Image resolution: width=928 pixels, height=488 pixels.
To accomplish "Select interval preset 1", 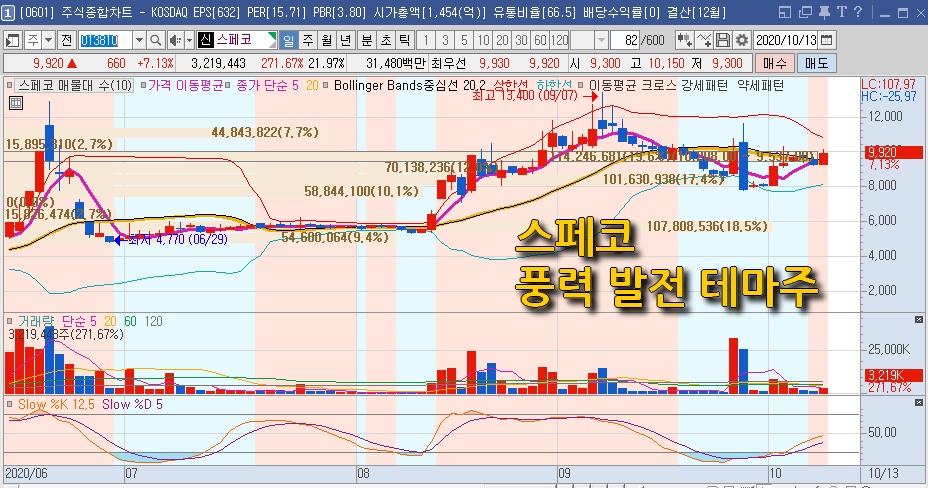I will point(426,40).
